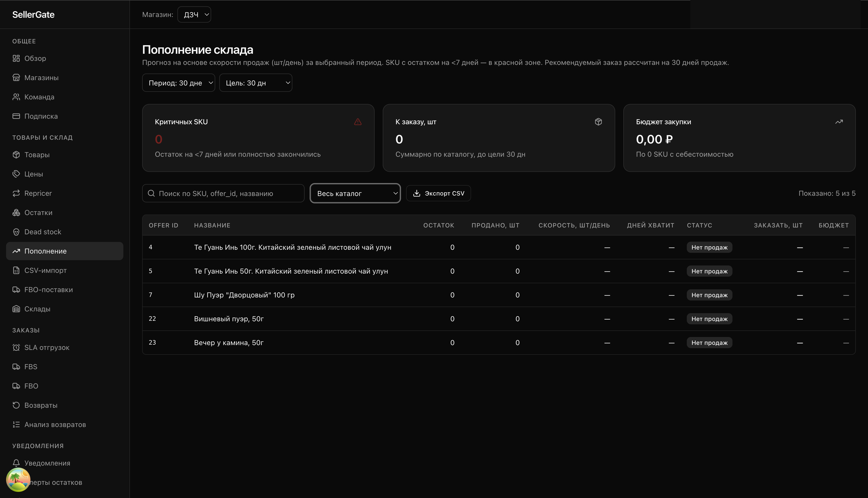Open the Магазин ДЗЧ store selector
The height and width of the screenshot is (498, 868).
click(x=194, y=15)
